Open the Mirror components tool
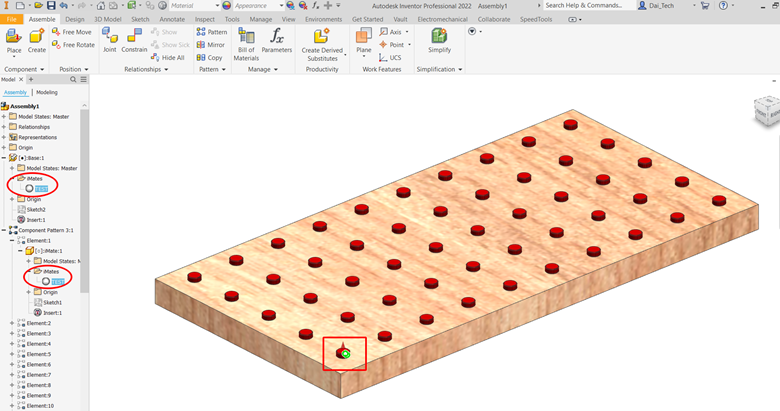The image size is (780, 411). point(210,45)
